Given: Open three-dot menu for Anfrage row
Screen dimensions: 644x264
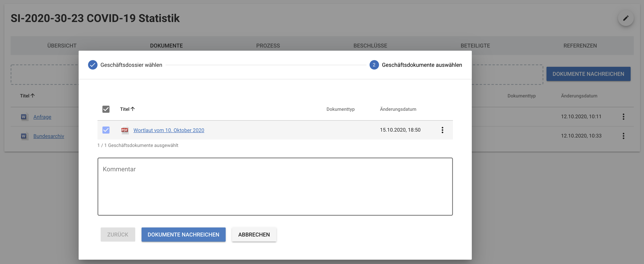Looking at the screenshot, I should tap(623, 117).
